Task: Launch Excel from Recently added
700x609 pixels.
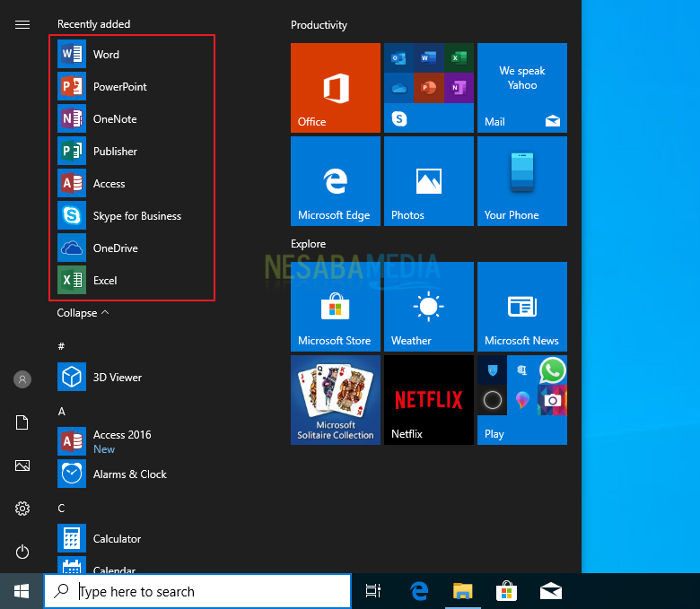Action: (132, 280)
